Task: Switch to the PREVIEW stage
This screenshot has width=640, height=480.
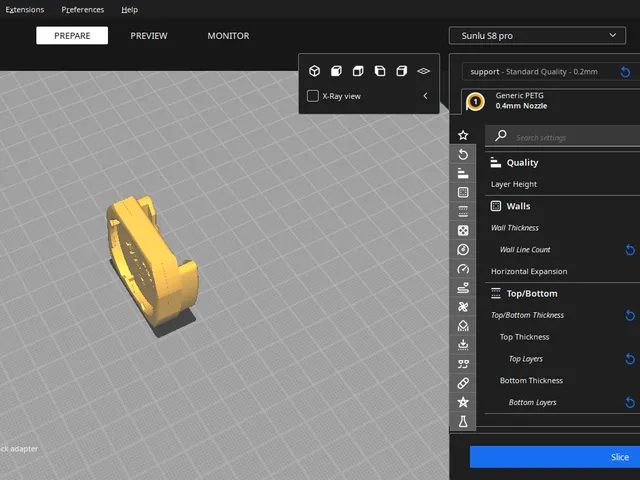Action: point(149,36)
